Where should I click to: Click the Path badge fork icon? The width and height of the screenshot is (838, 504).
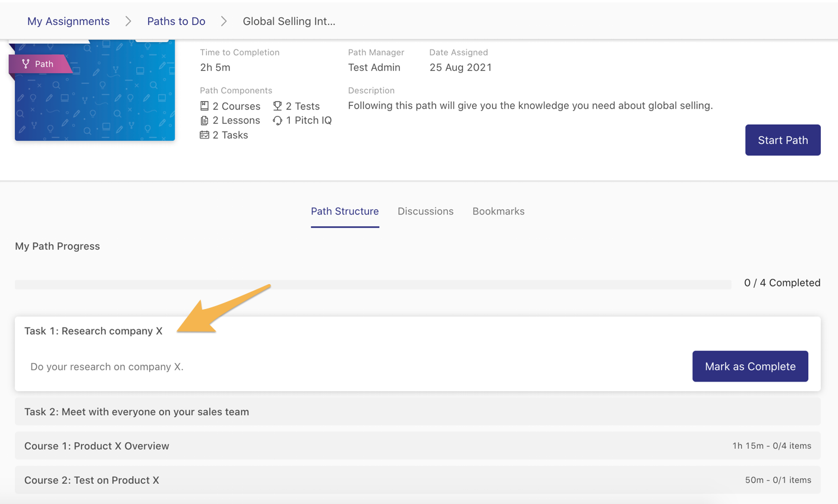coord(26,64)
